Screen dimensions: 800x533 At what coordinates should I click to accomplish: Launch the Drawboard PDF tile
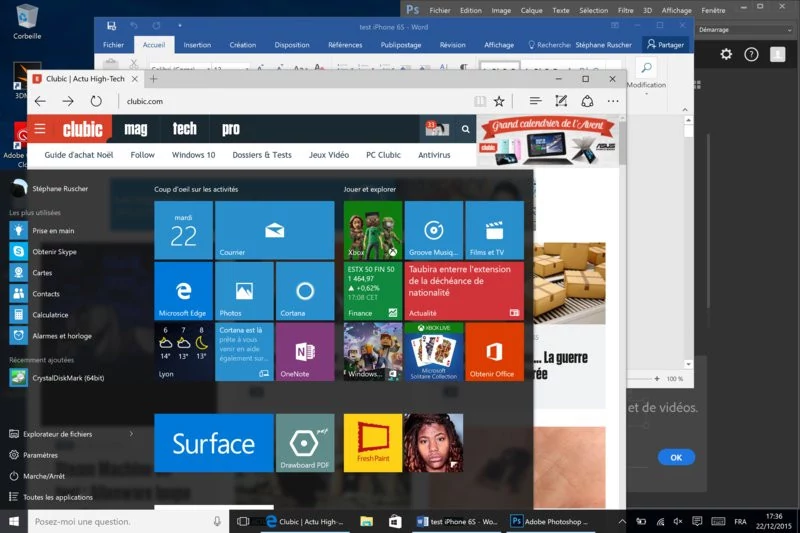(305, 443)
